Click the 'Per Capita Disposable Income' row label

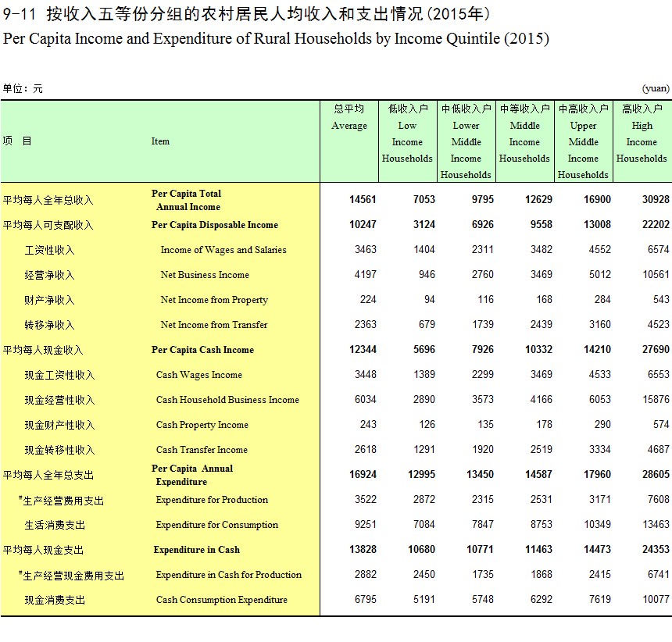[x=214, y=225]
